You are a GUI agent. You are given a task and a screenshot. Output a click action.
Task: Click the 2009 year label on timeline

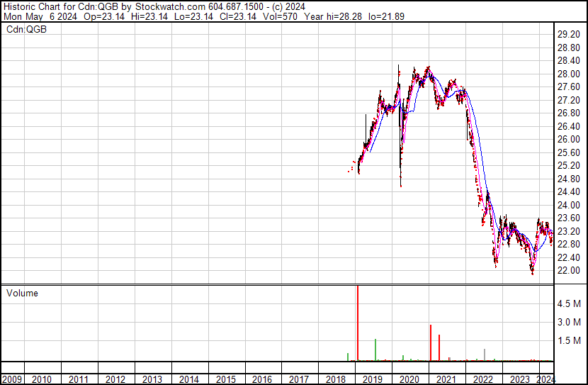click(12, 379)
